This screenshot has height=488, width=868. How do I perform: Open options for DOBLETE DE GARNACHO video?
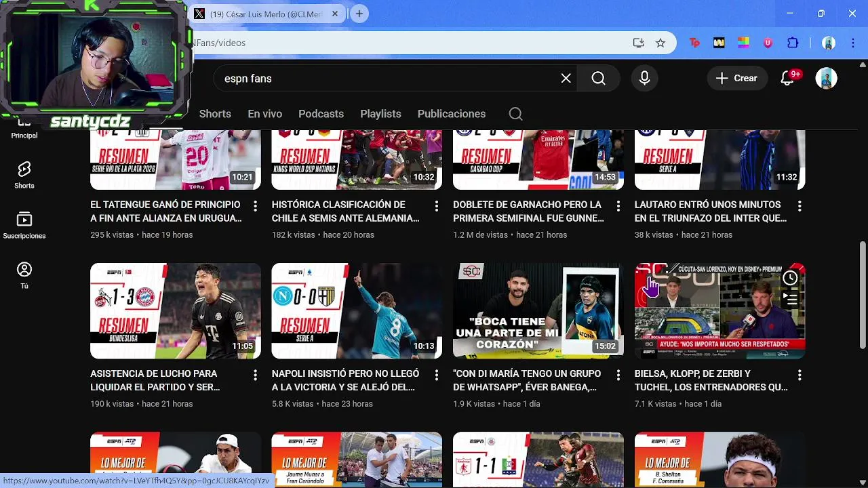coord(618,205)
